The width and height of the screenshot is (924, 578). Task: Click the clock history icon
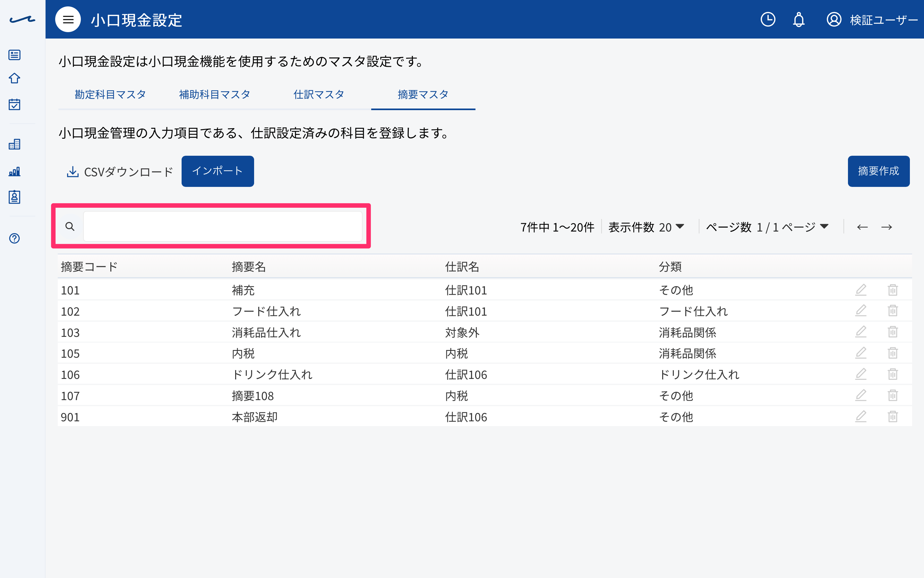768,20
